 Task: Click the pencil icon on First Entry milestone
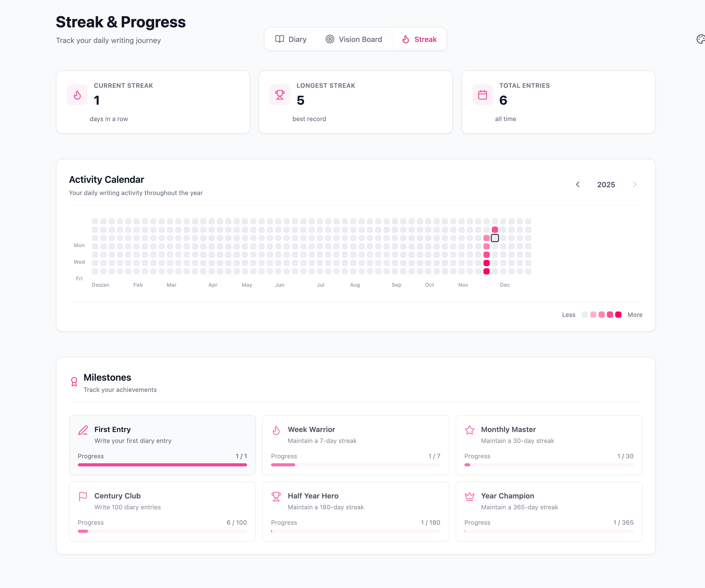click(83, 430)
